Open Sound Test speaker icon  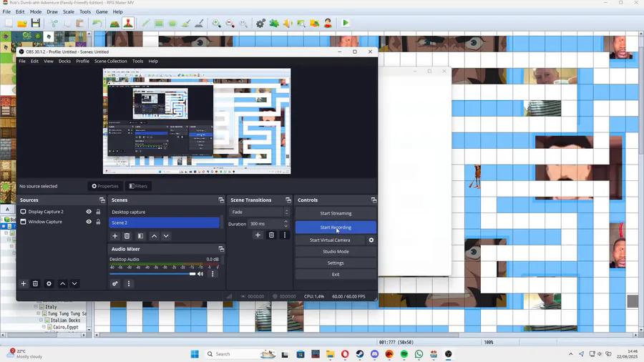288,23
